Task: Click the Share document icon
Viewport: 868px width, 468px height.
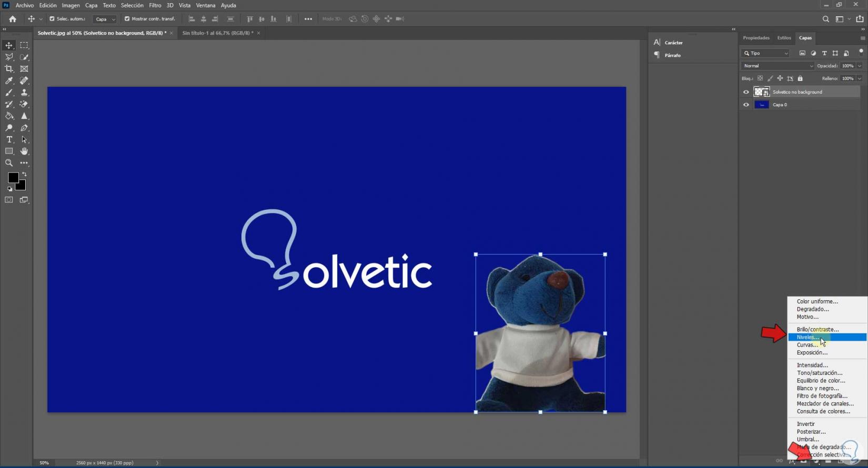Action: tap(860, 19)
